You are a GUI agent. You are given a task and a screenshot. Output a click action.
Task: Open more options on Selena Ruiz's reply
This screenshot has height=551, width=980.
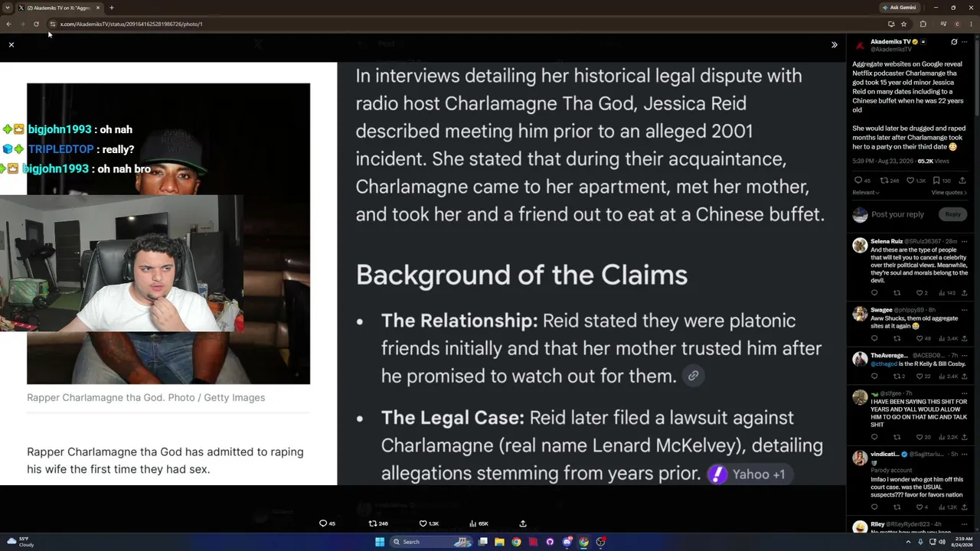point(965,242)
